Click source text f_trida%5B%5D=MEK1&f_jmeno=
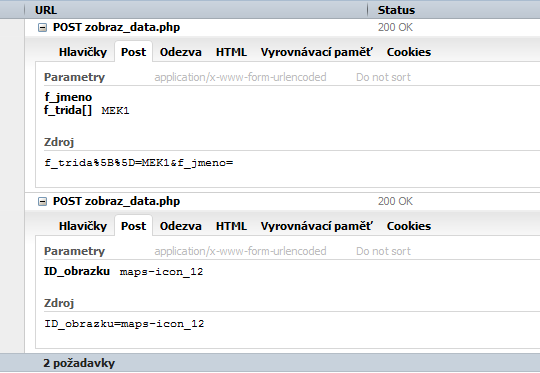The width and height of the screenshot is (540, 373). pyautogui.click(x=139, y=163)
